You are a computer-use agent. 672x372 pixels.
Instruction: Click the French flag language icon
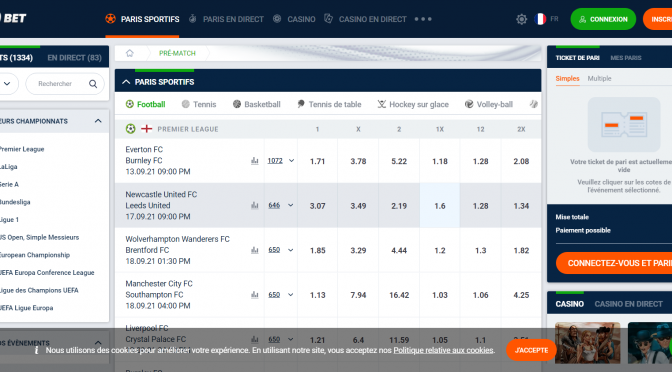click(x=540, y=19)
